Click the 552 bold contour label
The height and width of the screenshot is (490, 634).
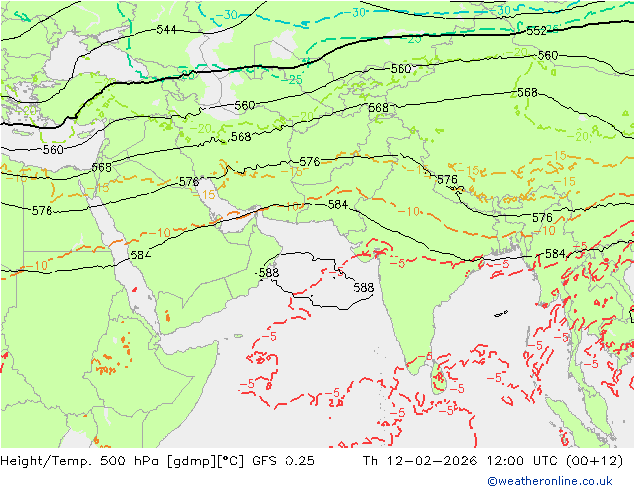(536, 31)
